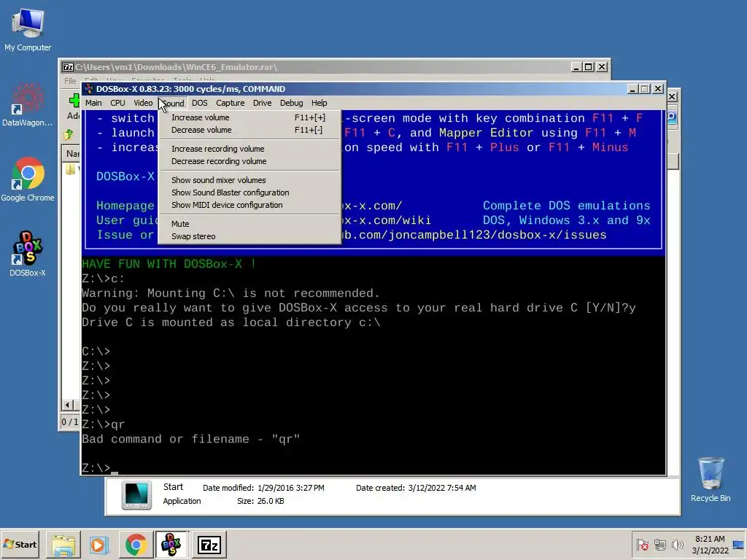This screenshot has height=560, width=747.
Task: Click the up-folder icon in 7-Zip
Action: coord(69,135)
